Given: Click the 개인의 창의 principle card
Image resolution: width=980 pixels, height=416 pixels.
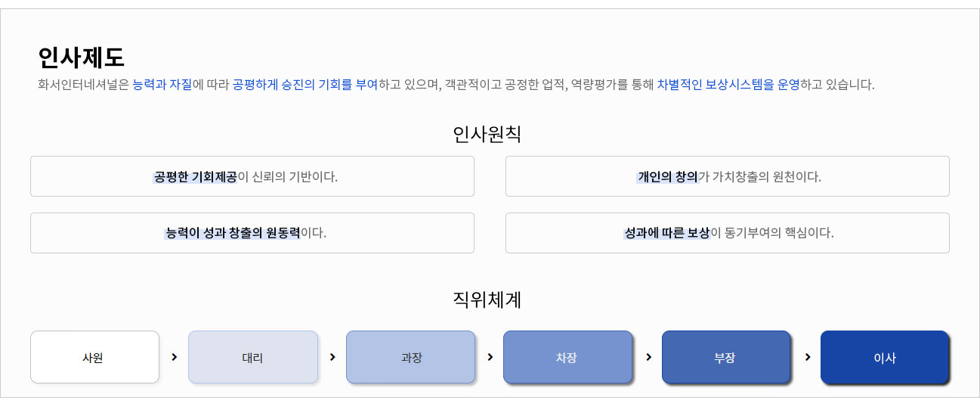Looking at the screenshot, I should click(728, 176).
